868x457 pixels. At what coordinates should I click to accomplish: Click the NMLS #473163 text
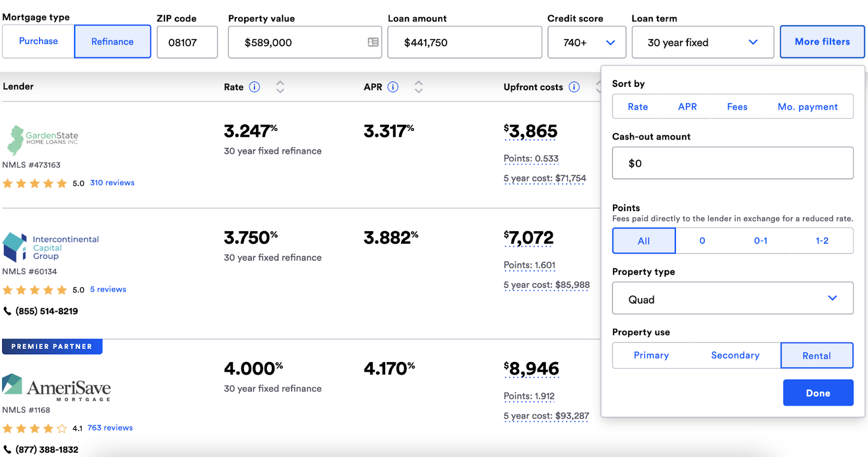click(31, 165)
